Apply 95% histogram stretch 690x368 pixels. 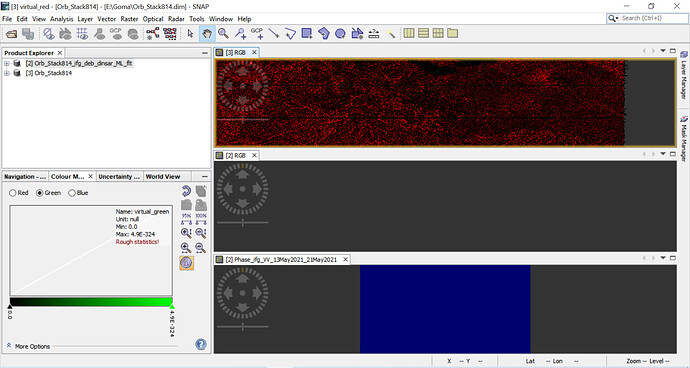(187, 219)
